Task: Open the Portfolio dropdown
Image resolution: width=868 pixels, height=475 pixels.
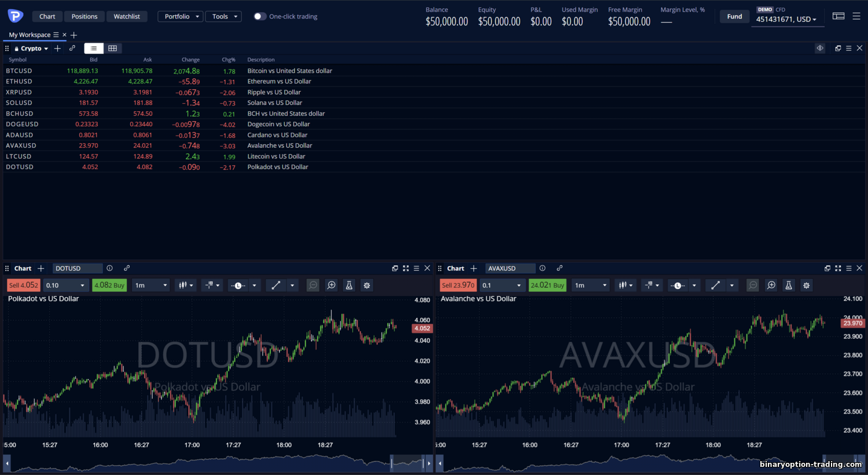Action: tap(181, 16)
